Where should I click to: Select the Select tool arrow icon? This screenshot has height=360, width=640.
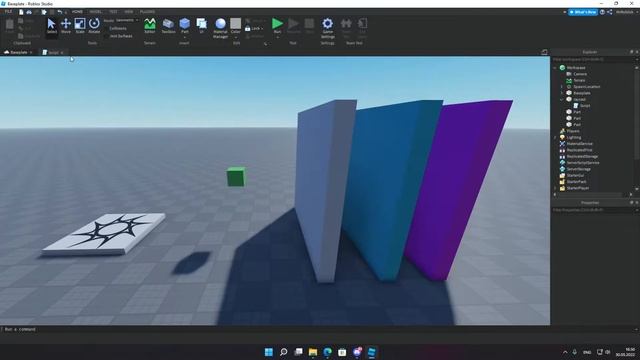51,24
